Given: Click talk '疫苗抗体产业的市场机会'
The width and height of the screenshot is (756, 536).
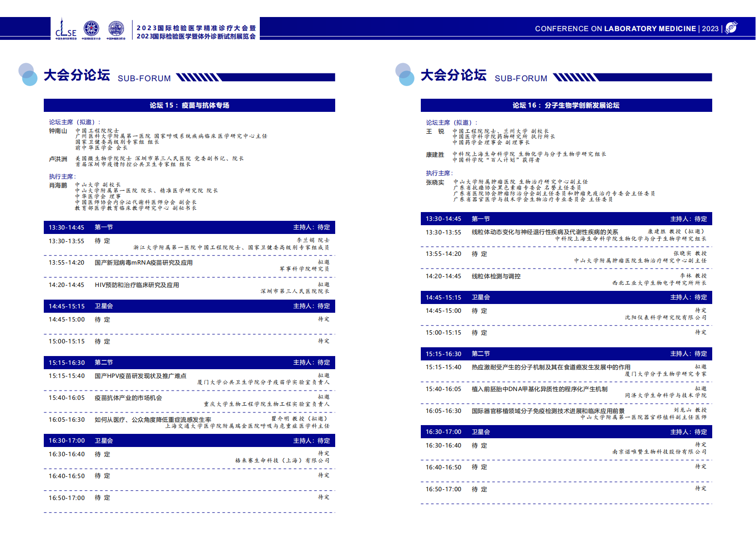Looking at the screenshot, I should click(x=128, y=398).
